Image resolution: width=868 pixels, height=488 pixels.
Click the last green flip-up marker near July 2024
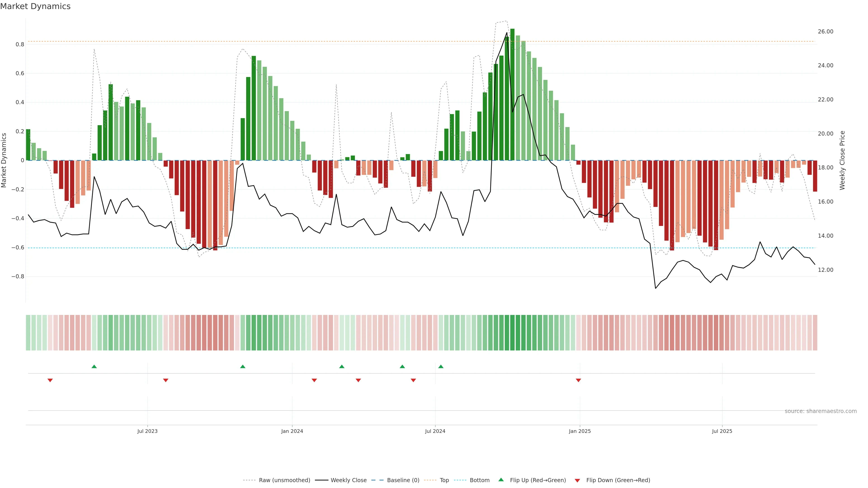coord(441,366)
